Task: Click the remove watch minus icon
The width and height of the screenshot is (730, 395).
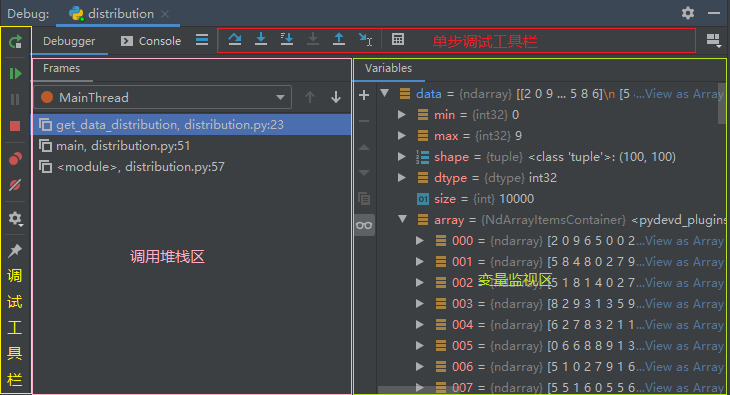Action: coord(364,121)
